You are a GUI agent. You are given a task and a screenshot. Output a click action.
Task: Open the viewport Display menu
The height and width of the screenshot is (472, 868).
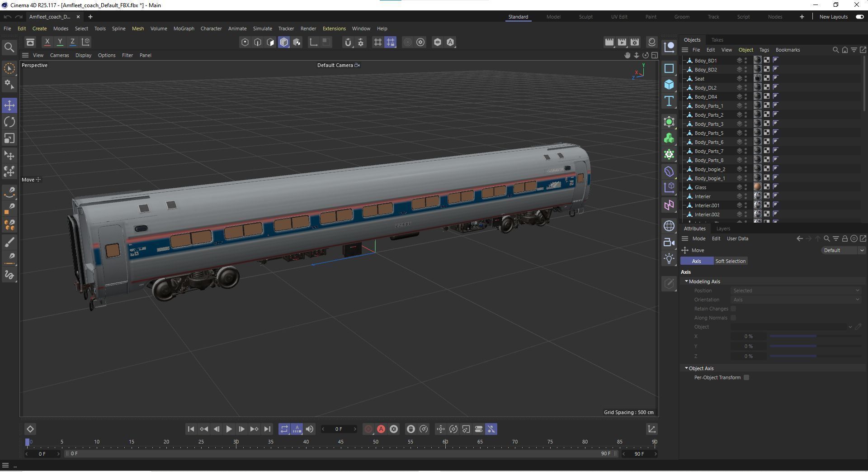click(83, 55)
